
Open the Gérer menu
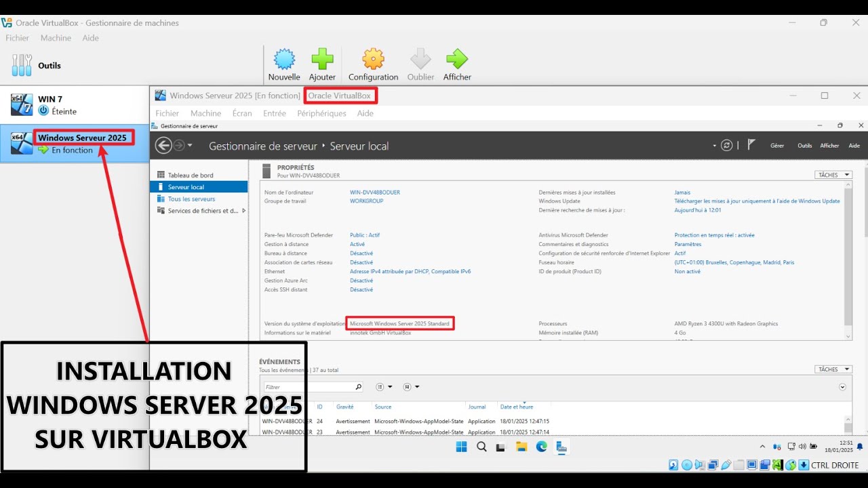pos(777,146)
